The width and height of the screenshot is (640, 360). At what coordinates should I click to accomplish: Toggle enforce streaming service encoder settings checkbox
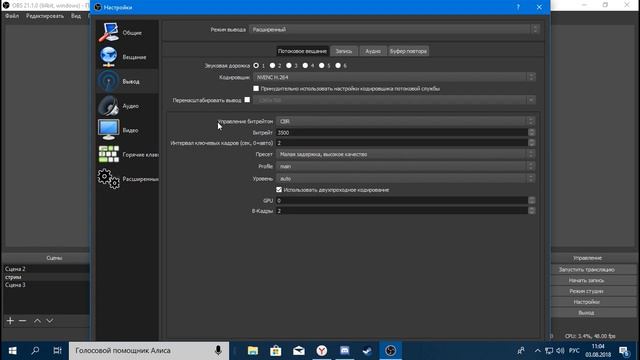click(x=256, y=88)
